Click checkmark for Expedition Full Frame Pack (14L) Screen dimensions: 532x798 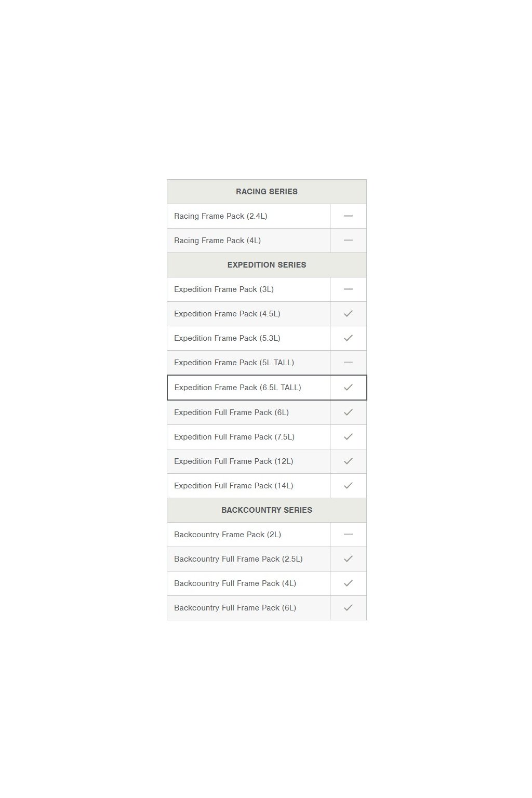348,485
